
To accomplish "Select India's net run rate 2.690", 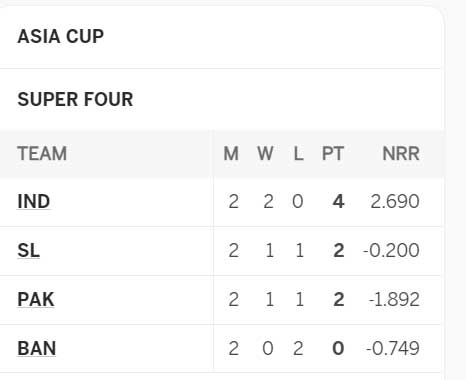I will pyautogui.click(x=395, y=202).
